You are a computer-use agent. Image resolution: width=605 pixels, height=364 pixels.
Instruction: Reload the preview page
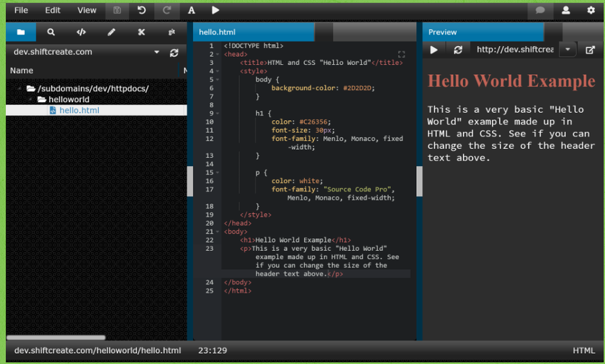point(458,50)
